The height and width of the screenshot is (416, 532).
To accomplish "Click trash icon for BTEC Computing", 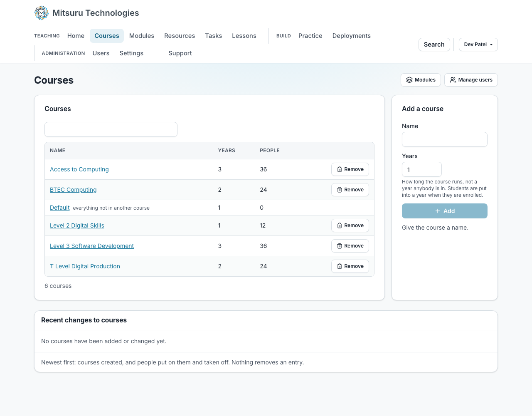I will (x=340, y=190).
